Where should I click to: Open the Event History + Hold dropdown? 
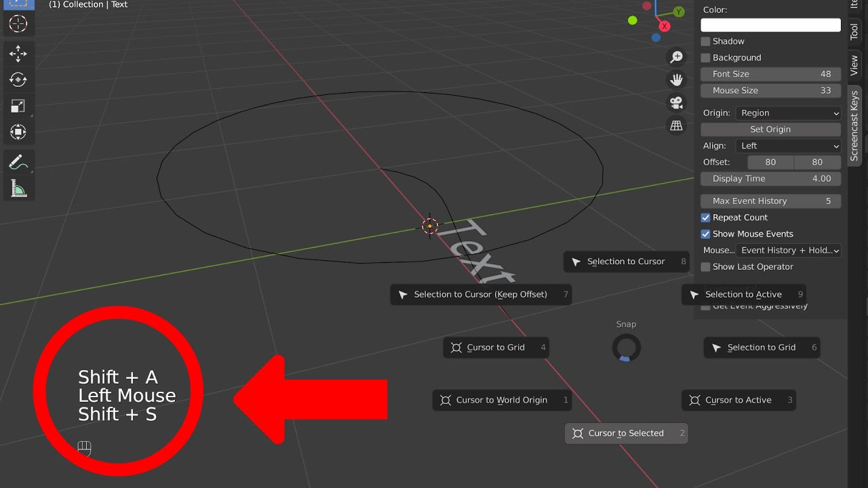click(x=789, y=250)
